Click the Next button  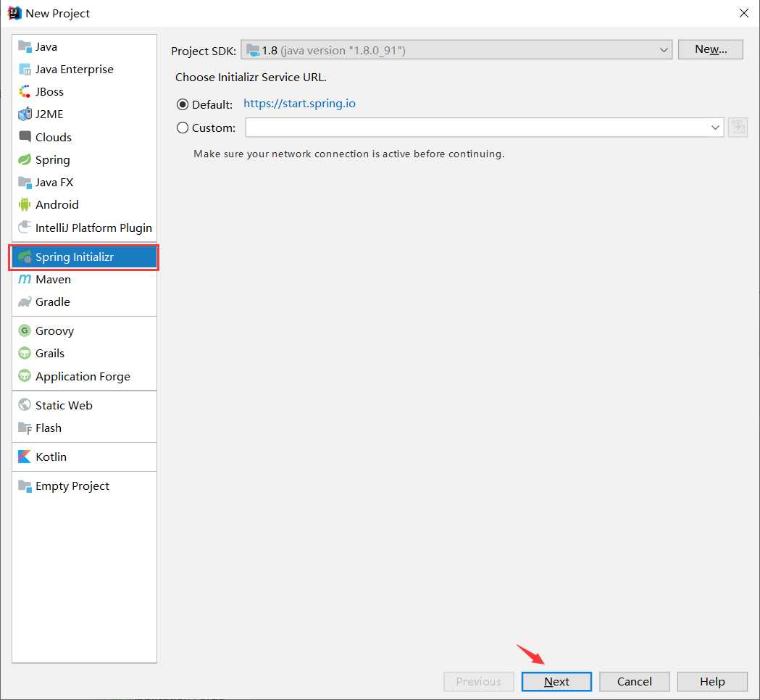tap(556, 682)
